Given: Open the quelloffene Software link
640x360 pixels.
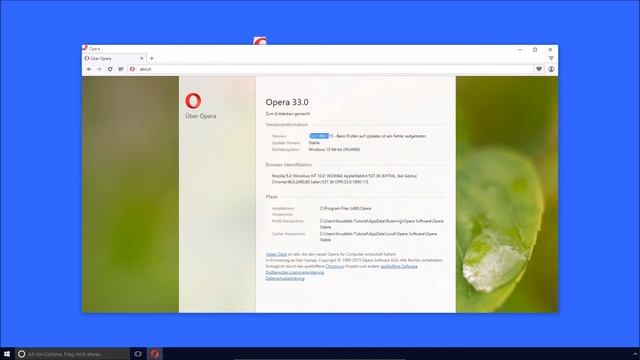Looking at the screenshot, I should point(399,267).
